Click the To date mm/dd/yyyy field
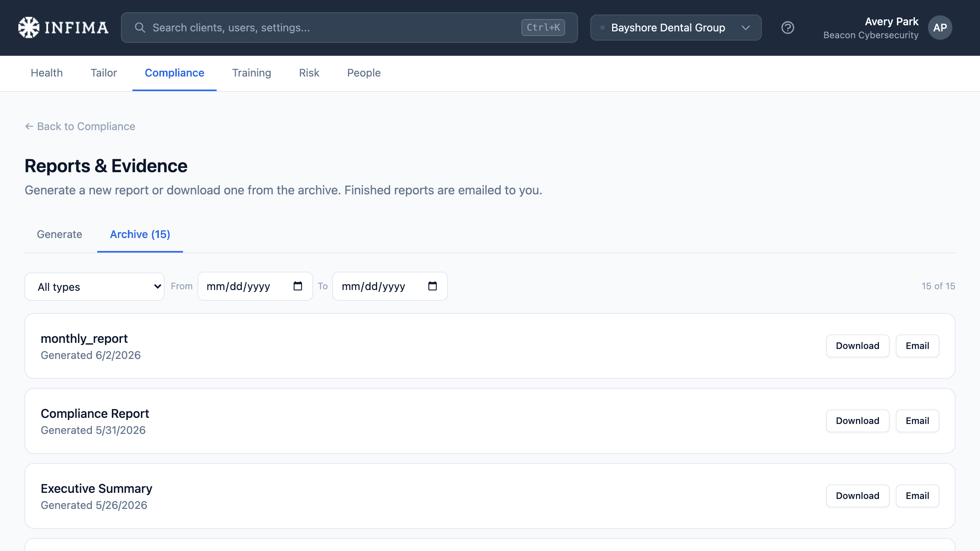The width and height of the screenshot is (980, 551). tap(390, 286)
